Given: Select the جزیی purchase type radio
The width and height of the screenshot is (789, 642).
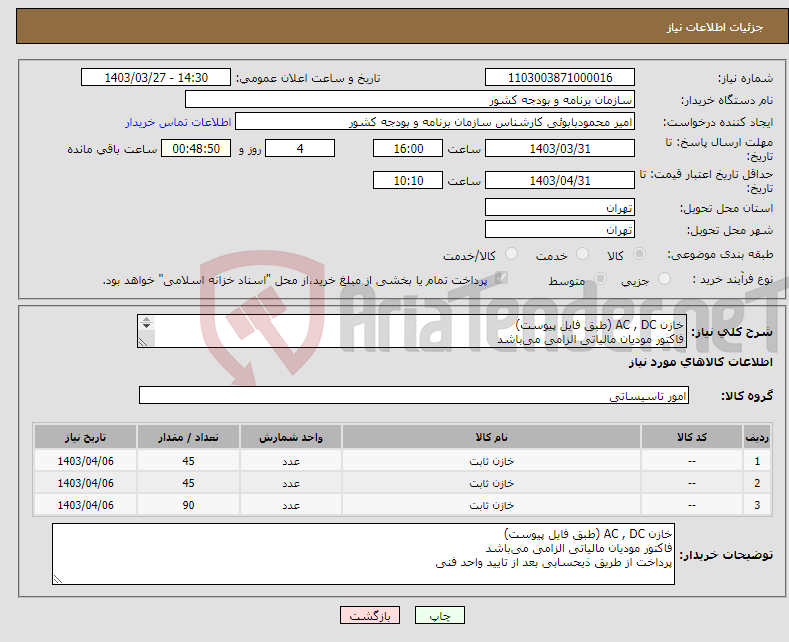Looking at the screenshot, I should (x=664, y=279).
